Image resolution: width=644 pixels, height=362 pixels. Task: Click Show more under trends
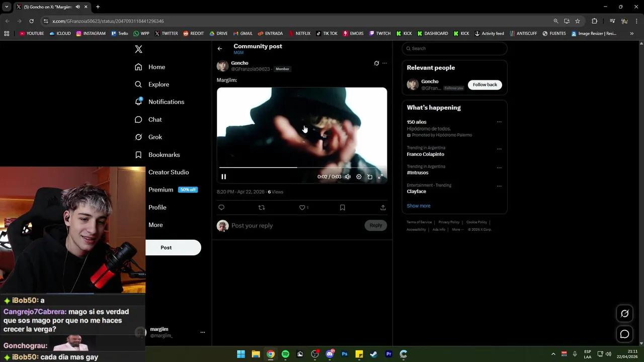[x=419, y=206]
